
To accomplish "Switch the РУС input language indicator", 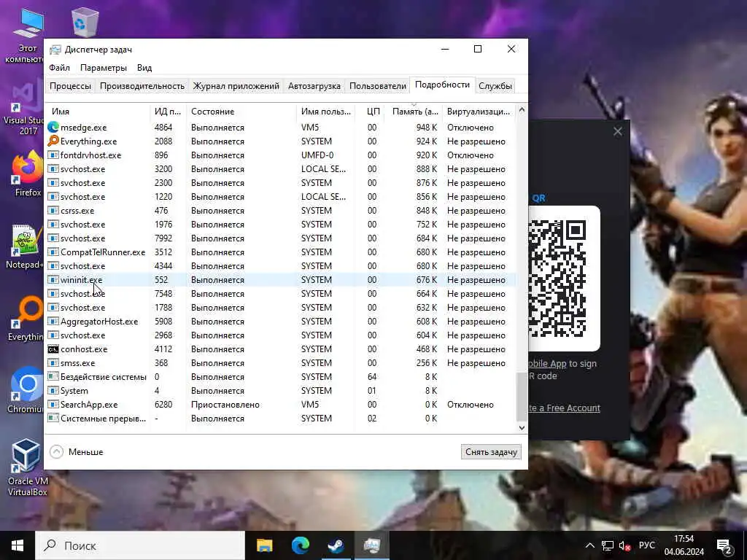I will tap(647, 545).
